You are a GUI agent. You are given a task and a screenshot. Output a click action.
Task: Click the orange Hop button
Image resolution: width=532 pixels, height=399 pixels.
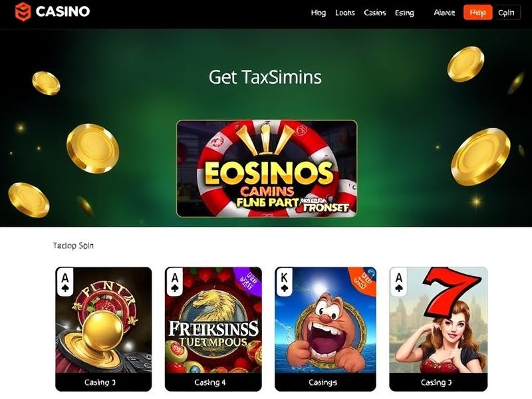click(x=477, y=13)
